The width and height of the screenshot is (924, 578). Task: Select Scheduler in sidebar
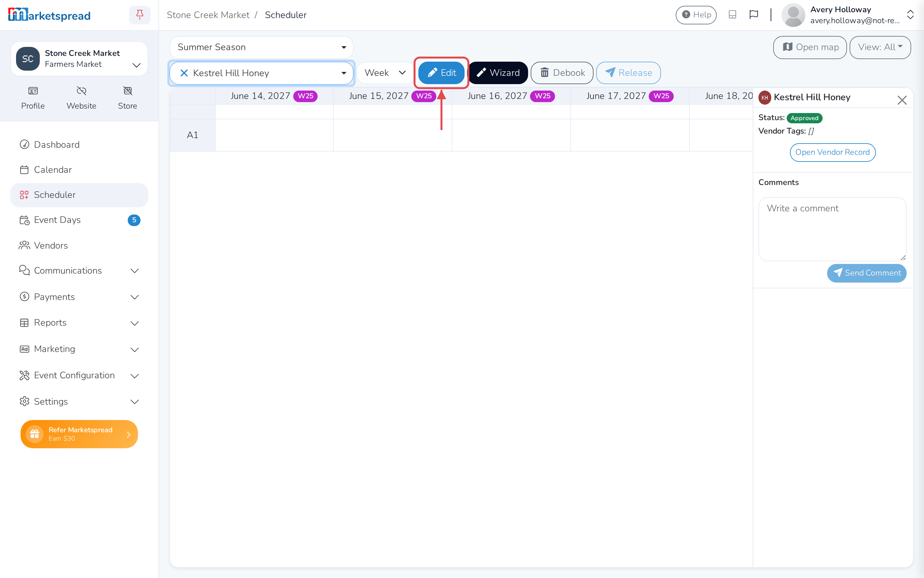tap(79, 195)
